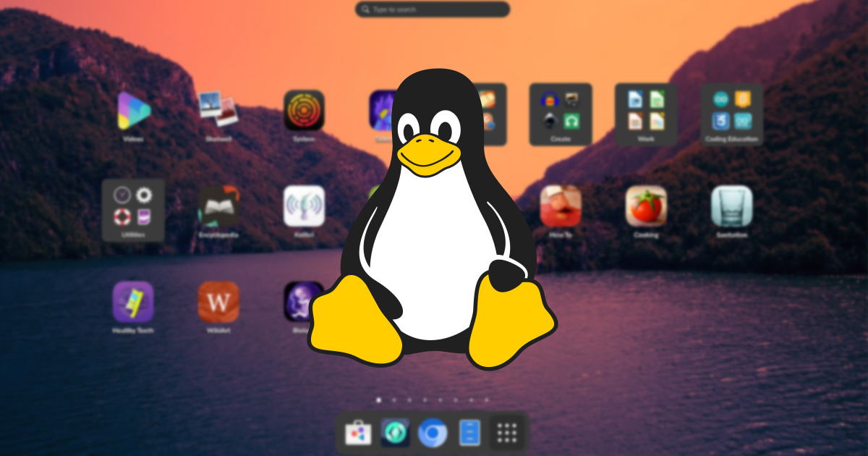Expand the Create app folder
The image size is (868, 456).
point(561,114)
